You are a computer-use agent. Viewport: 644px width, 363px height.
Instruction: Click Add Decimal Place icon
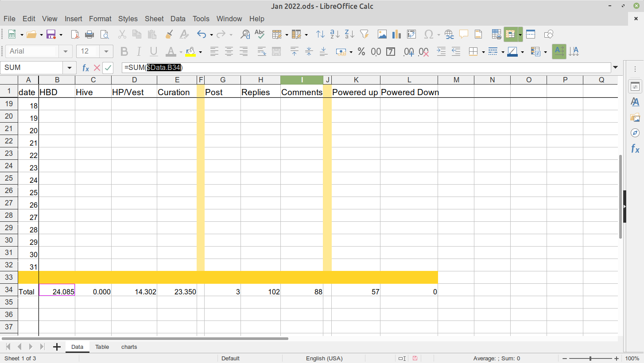[409, 52]
